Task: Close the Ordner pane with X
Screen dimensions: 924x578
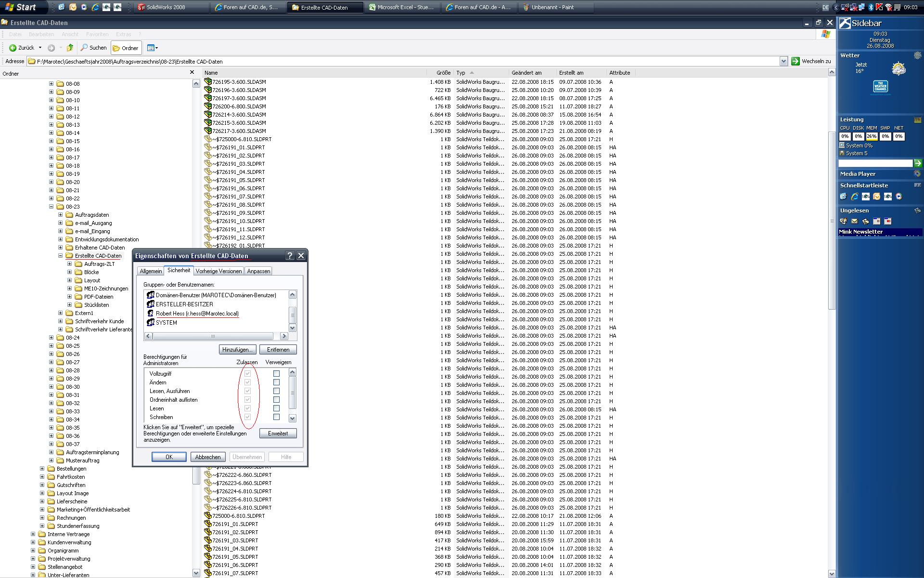Action: (192, 72)
